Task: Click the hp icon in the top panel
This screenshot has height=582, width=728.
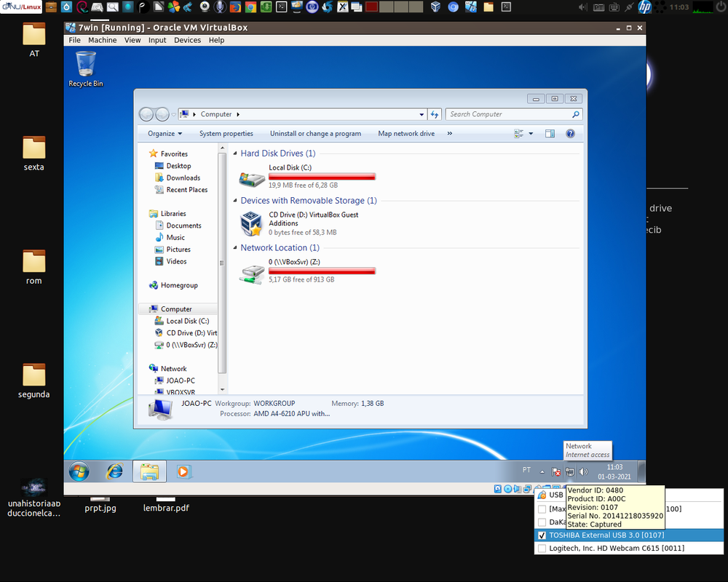Action: [645, 7]
